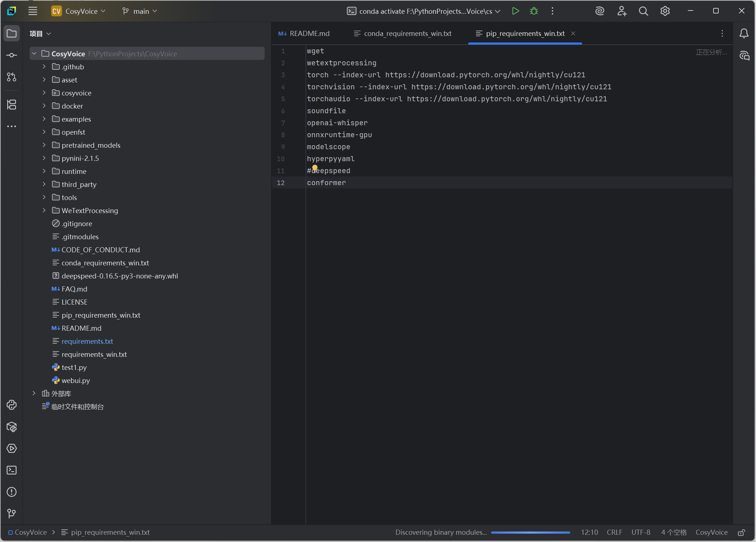756x542 pixels.
Task: Click the green Run button
Action: [x=515, y=11]
